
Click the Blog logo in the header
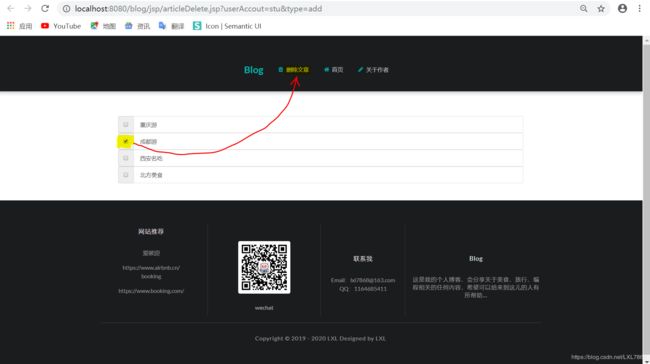[254, 70]
